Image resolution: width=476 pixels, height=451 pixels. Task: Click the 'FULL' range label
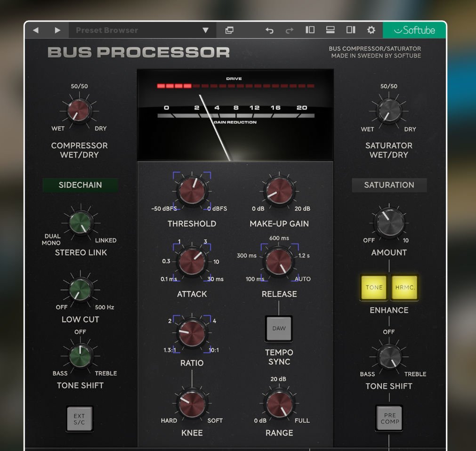tap(302, 421)
